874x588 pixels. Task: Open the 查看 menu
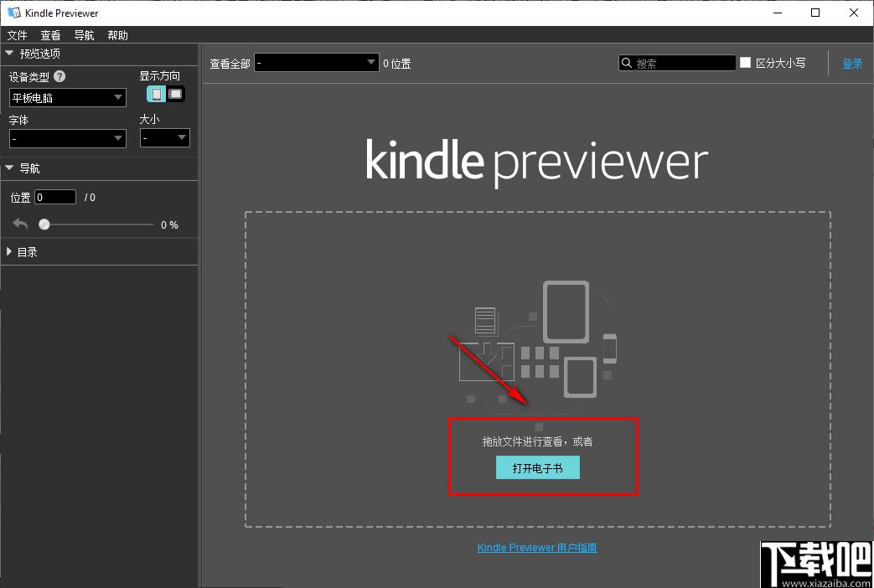click(x=50, y=35)
